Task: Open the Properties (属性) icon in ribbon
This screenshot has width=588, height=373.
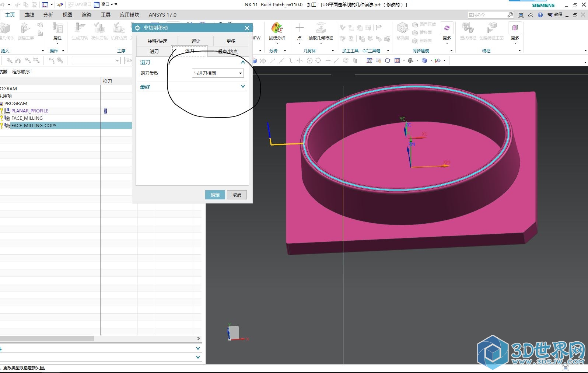Action: (x=57, y=28)
